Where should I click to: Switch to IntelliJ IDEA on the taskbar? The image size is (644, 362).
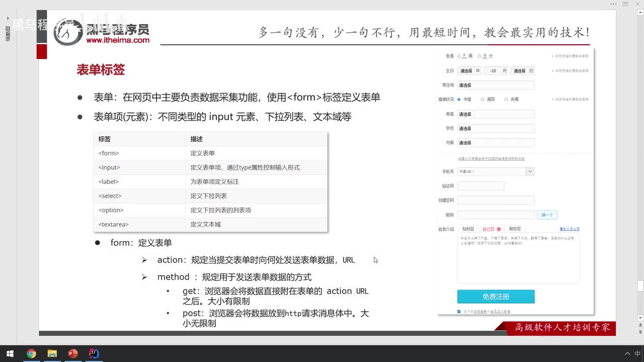coord(94,353)
